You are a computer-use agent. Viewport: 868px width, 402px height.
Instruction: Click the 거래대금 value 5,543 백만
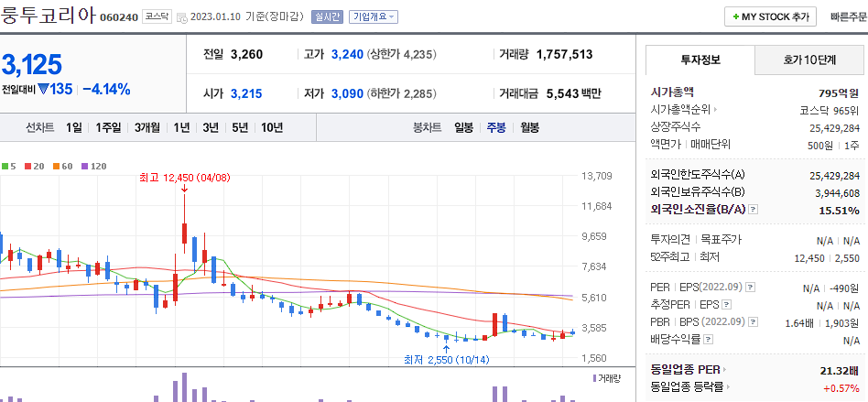coord(573,93)
